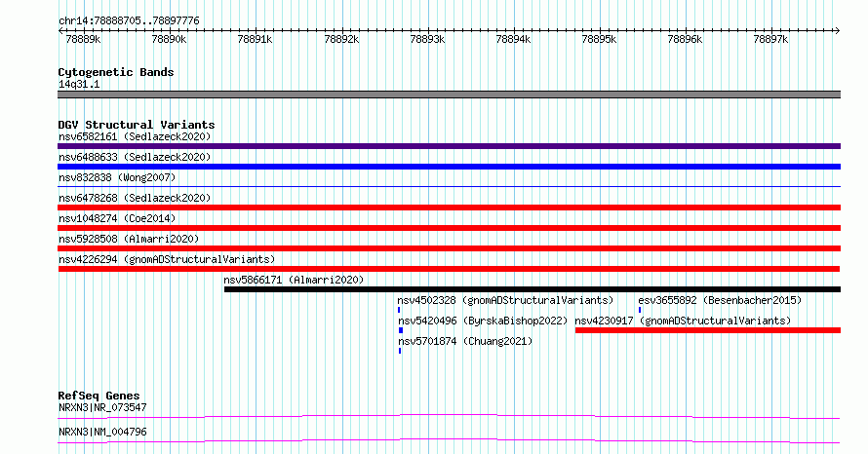Click nsv6488633 (Sedlazeck2020) label
Image resolution: width=868 pixels, height=454 pixels.
point(135,157)
